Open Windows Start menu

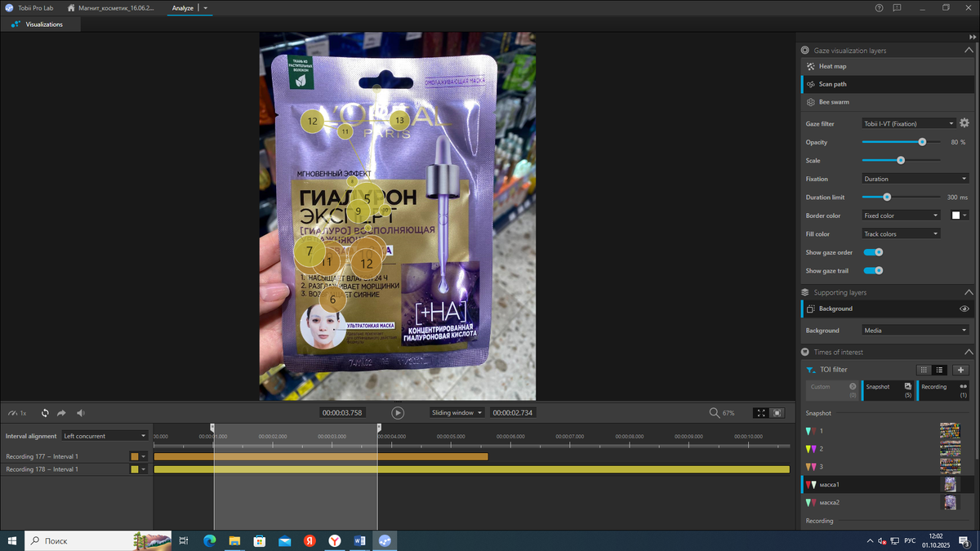(12, 540)
